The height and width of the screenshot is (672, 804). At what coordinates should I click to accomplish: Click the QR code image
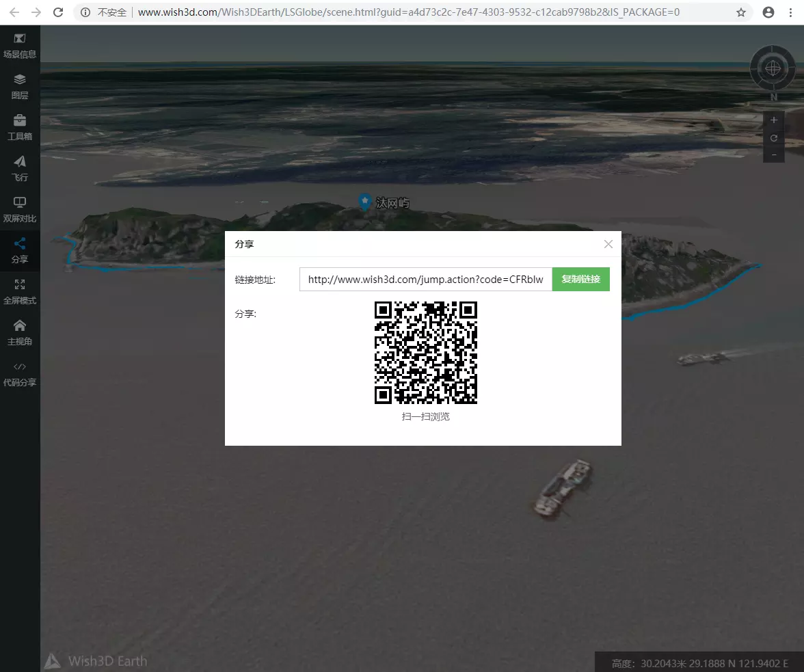pyautogui.click(x=425, y=353)
